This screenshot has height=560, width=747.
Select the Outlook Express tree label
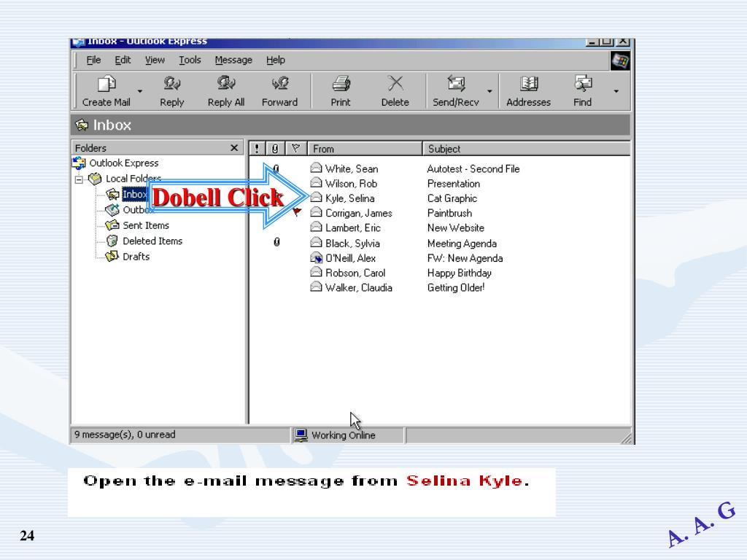pos(124,163)
